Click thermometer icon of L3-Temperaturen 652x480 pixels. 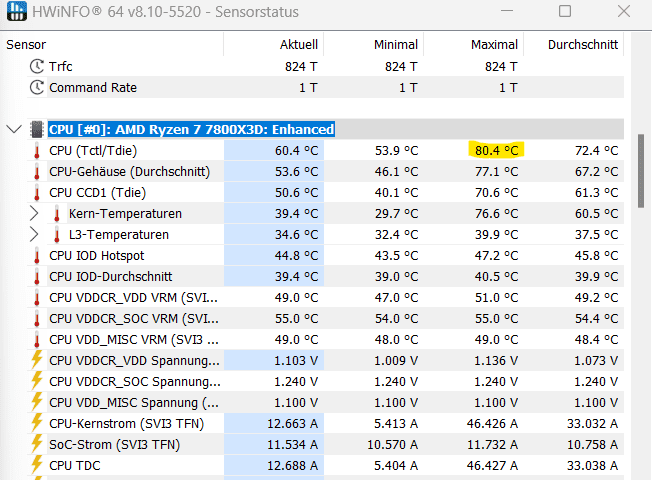point(57,235)
